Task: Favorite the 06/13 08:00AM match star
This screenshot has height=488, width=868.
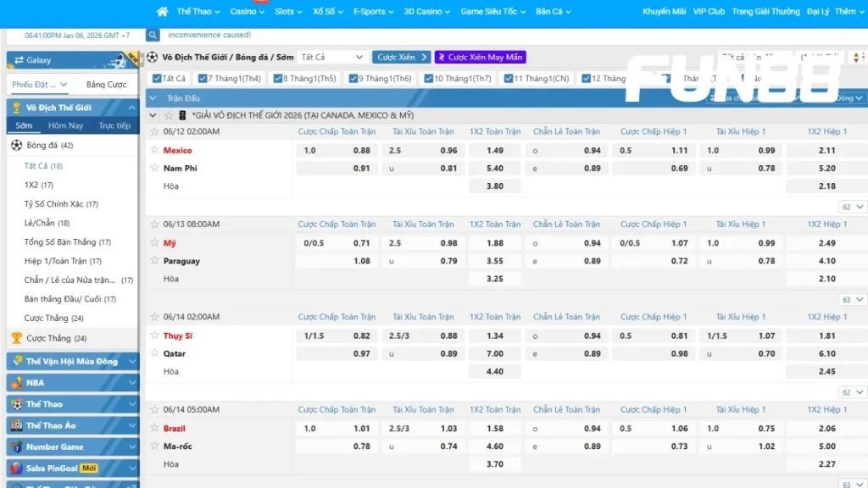Action: pyautogui.click(x=154, y=225)
